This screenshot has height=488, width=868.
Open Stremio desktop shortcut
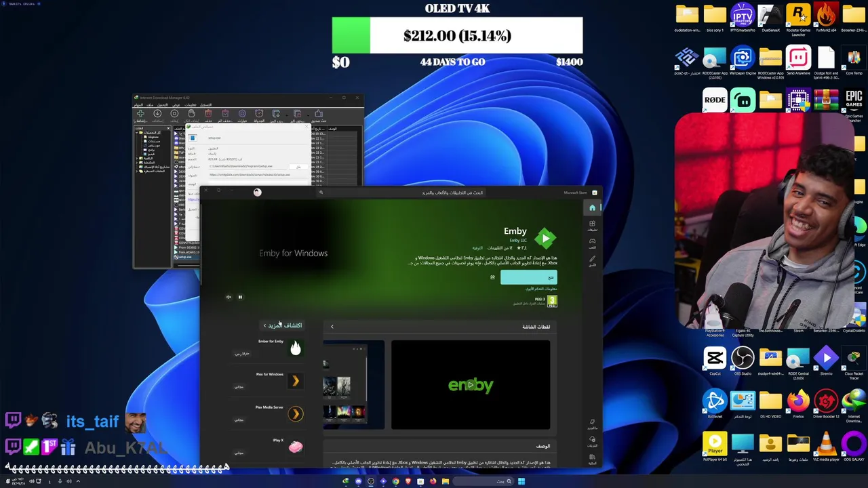tap(826, 361)
